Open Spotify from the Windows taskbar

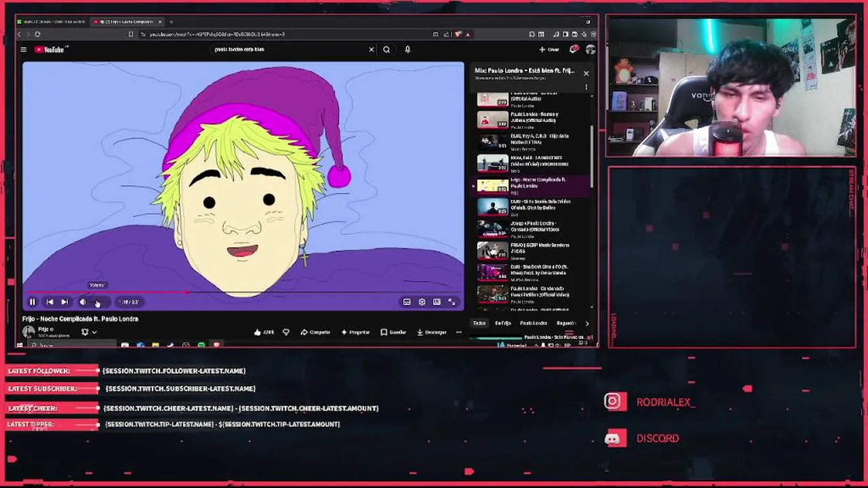pos(201,346)
